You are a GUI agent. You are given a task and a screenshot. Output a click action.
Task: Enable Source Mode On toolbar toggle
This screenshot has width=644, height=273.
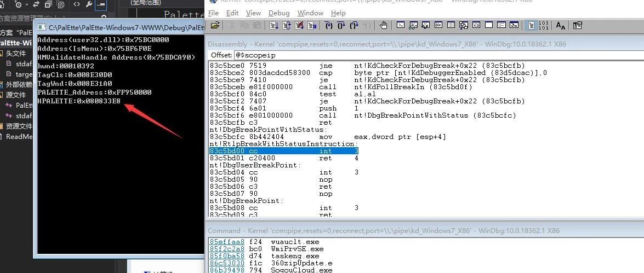pyautogui.click(x=531, y=25)
